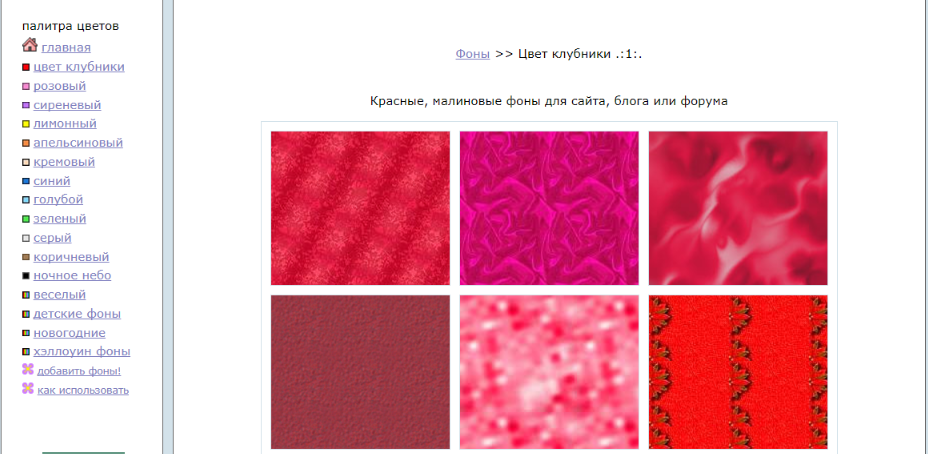Select the red swatch beside цвет клубники

click(26, 67)
